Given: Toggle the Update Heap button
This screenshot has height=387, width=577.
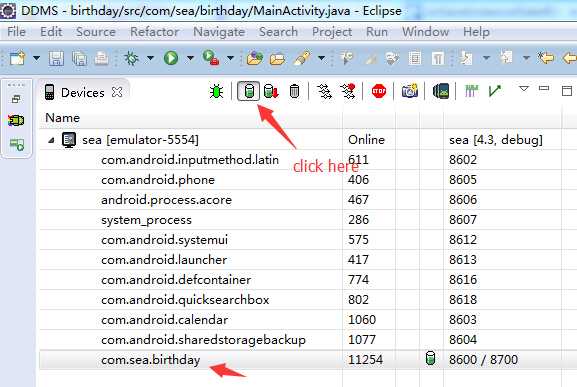Looking at the screenshot, I should 248,91.
